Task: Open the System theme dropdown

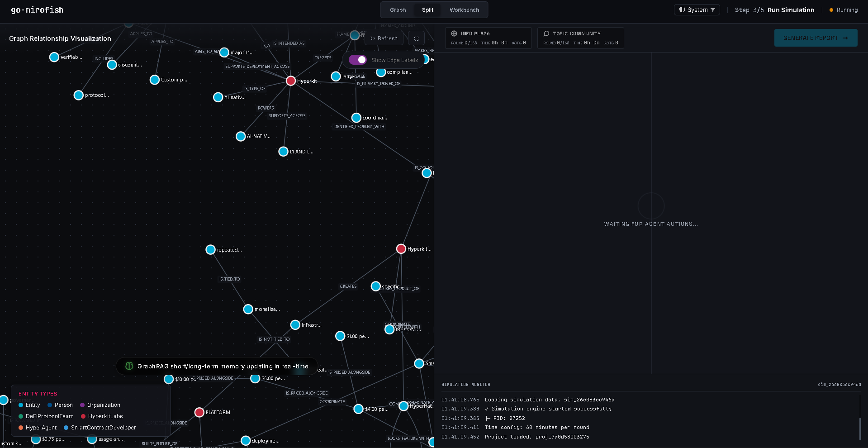Action: (697, 10)
